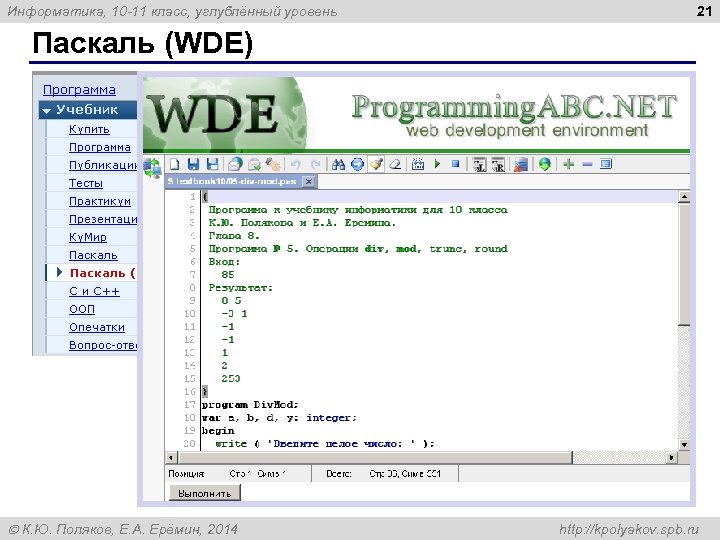Click the horizontal scrollbar right arrow

pyautogui.click(x=672, y=457)
